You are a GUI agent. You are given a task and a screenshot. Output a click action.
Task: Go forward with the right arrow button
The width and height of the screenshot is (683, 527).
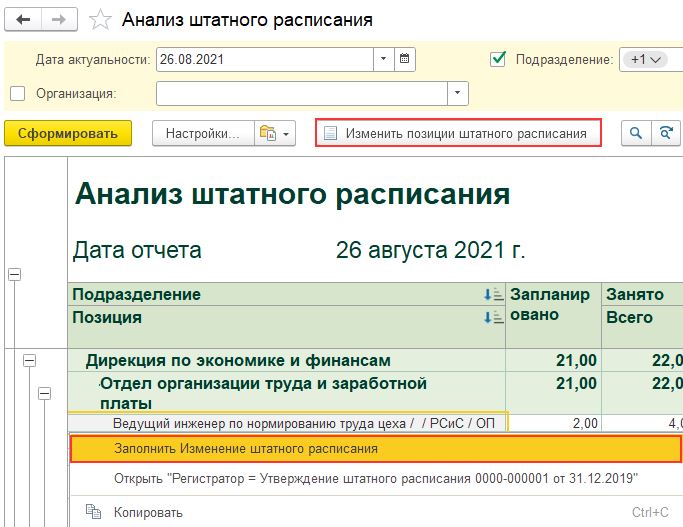pos(59,19)
